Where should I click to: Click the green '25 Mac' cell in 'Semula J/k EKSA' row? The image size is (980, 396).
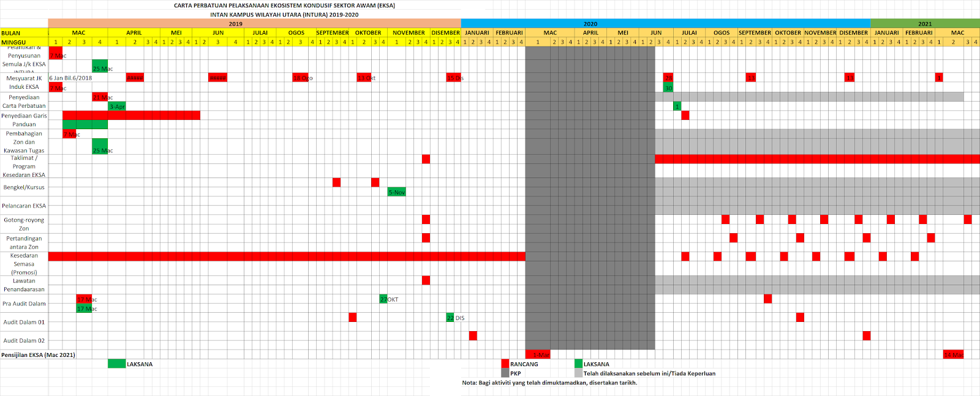tap(100, 66)
